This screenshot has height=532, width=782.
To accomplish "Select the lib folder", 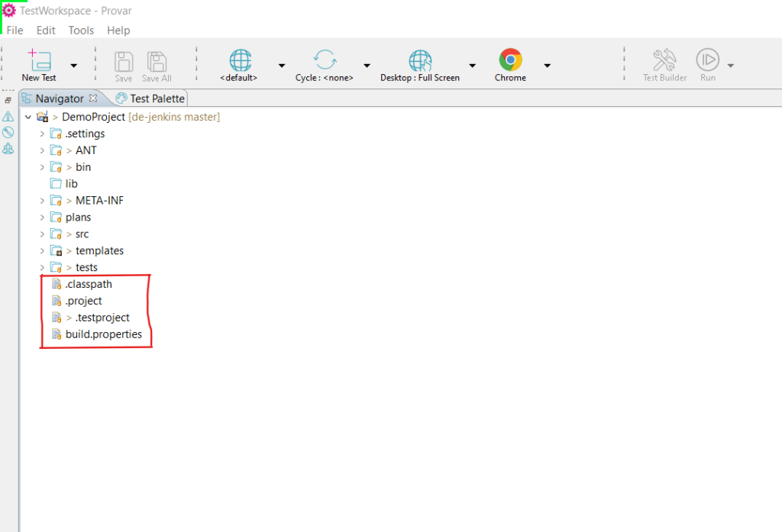I will point(71,184).
